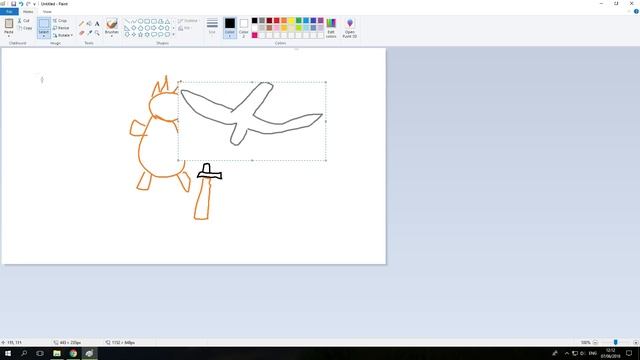640x360 pixels.
Task: Open the shape Outline dropdown
Action: 189,20
